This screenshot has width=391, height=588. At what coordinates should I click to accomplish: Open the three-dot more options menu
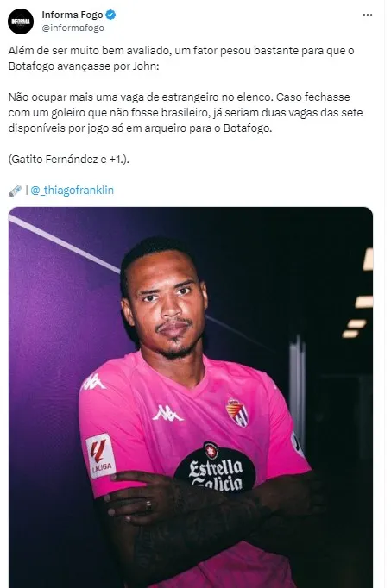pyautogui.click(x=368, y=15)
